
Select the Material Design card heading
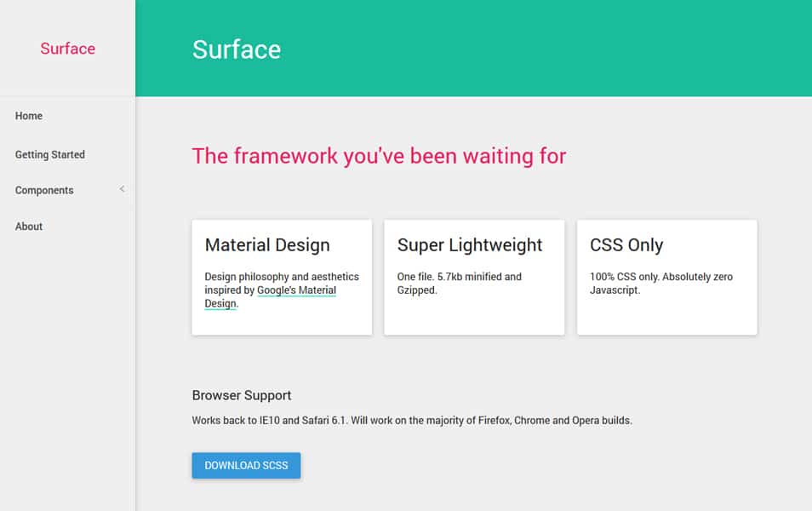click(x=267, y=244)
